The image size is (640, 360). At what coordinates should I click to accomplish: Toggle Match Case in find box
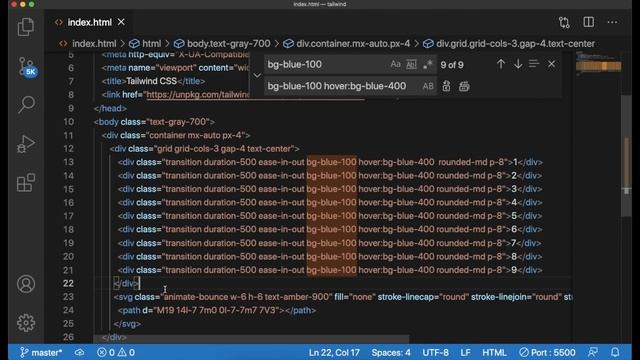click(395, 64)
